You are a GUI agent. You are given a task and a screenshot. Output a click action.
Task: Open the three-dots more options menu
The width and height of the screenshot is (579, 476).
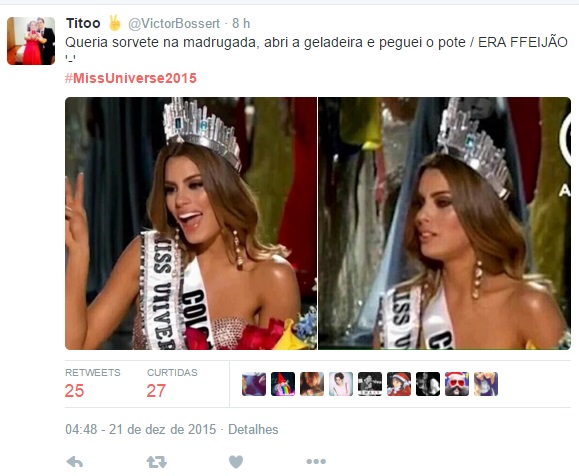click(x=316, y=461)
